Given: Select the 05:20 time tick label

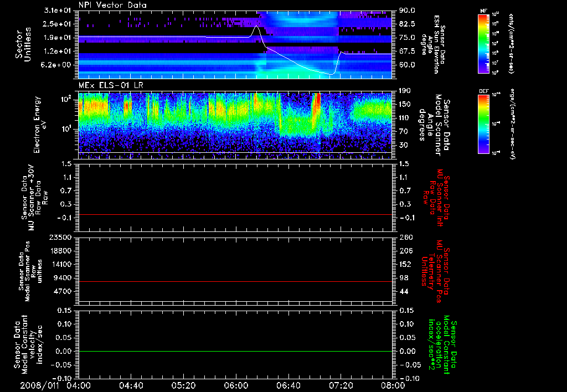Looking at the screenshot, I should click(184, 385).
